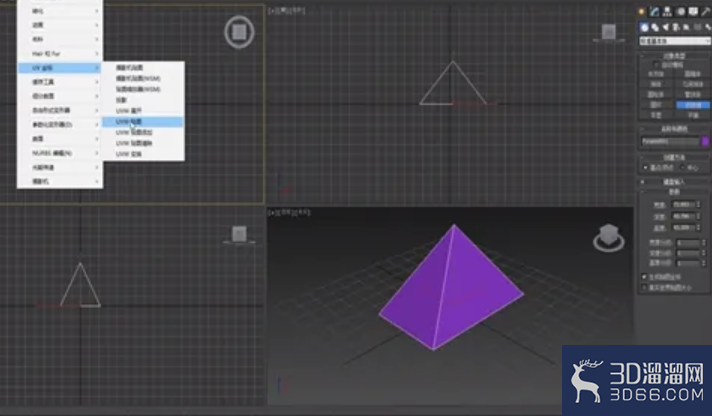Click the Height value field
Viewport: 712px width, 416px height.
682,228
